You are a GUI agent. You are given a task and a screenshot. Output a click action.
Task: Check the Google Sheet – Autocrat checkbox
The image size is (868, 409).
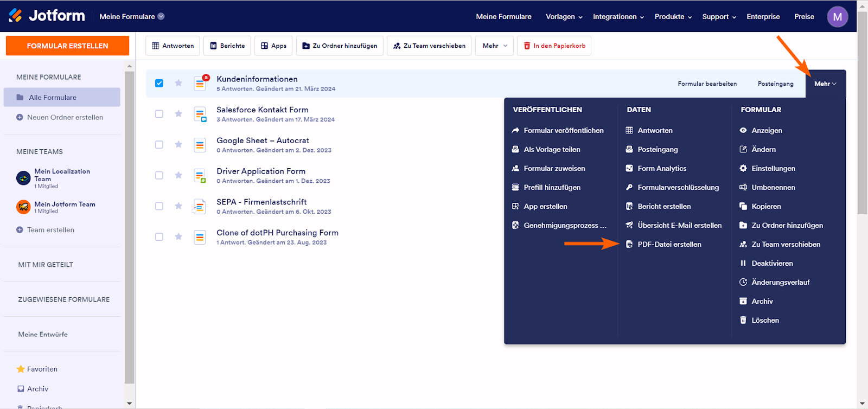[x=159, y=145]
